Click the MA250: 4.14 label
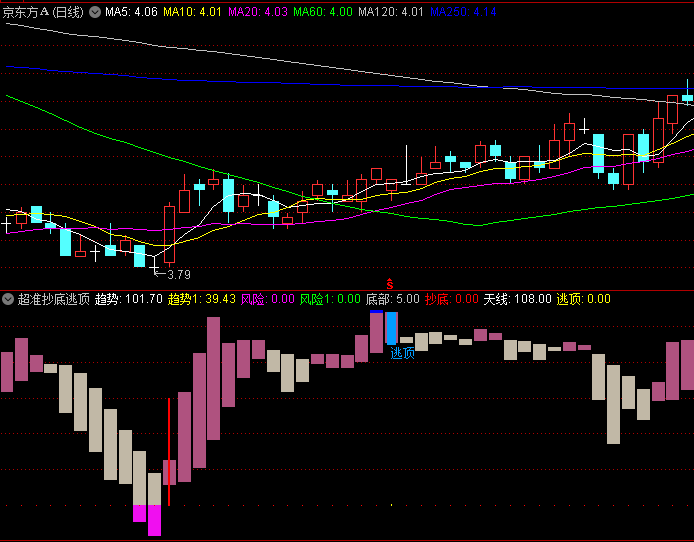This screenshot has width=694, height=542. tap(463, 12)
